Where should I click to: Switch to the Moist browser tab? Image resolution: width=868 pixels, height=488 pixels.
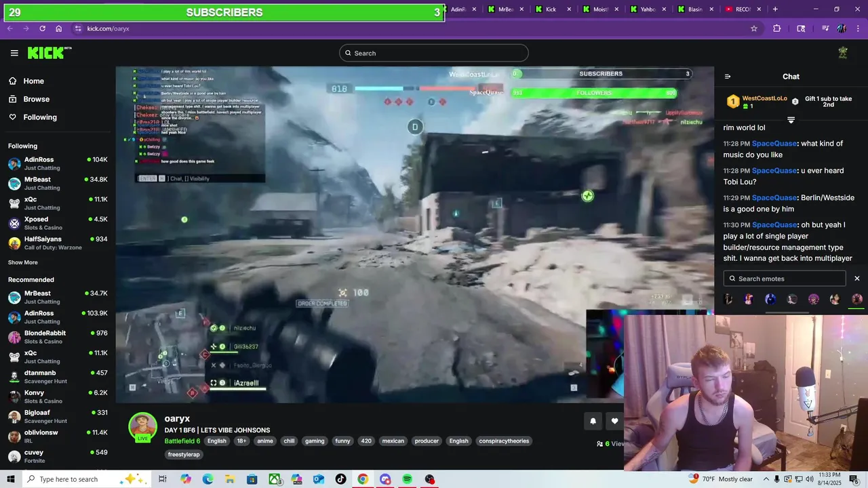coord(601,9)
